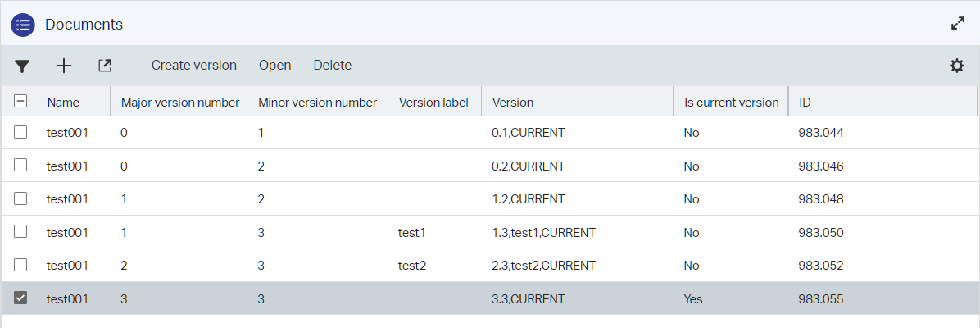The width and height of the screenshot is (980, 328).
Task: Uncheck the selected 3.3,CURRENT row checkbox
Action: (x=21, y=298)
